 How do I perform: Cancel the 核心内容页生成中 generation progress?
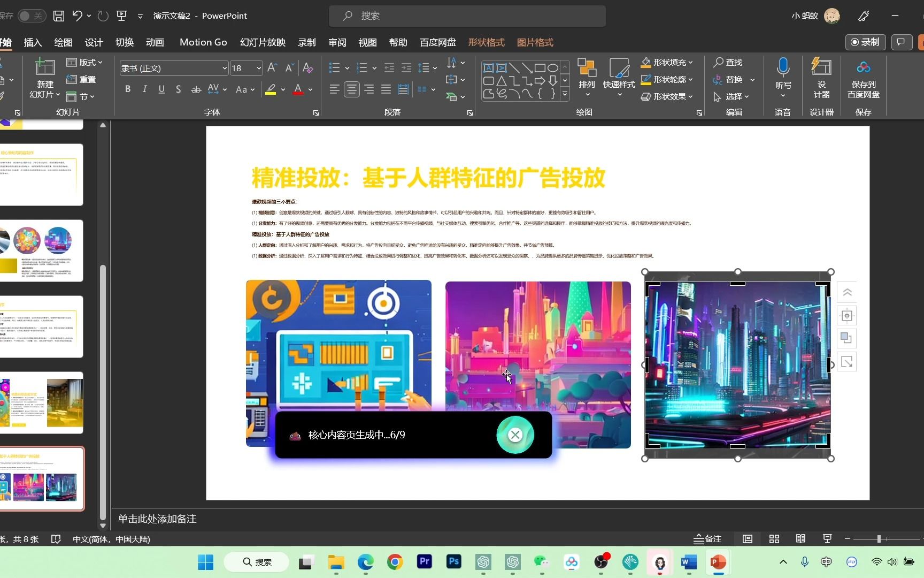tap(515, 435)
